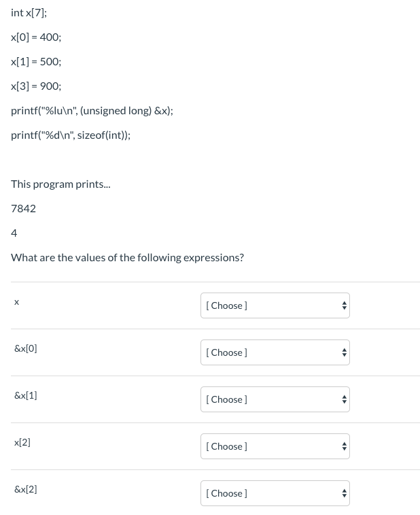
Task: Click the "x[1] = 500;" code line
Action: pyautogui.click(x=36, y=61)
